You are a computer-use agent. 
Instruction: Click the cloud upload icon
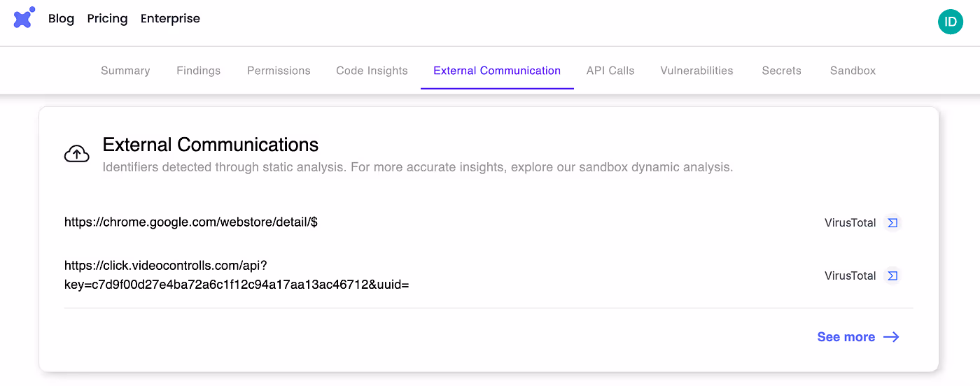tap(76, 154)
